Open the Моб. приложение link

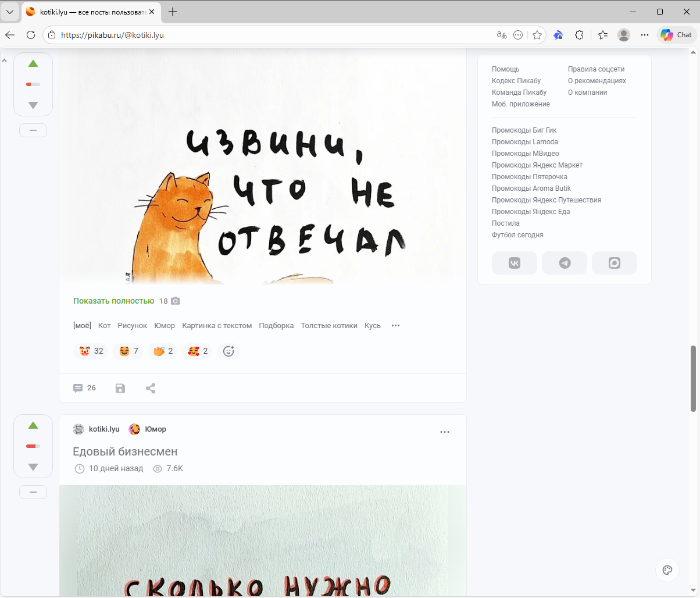tap(521, 104)
